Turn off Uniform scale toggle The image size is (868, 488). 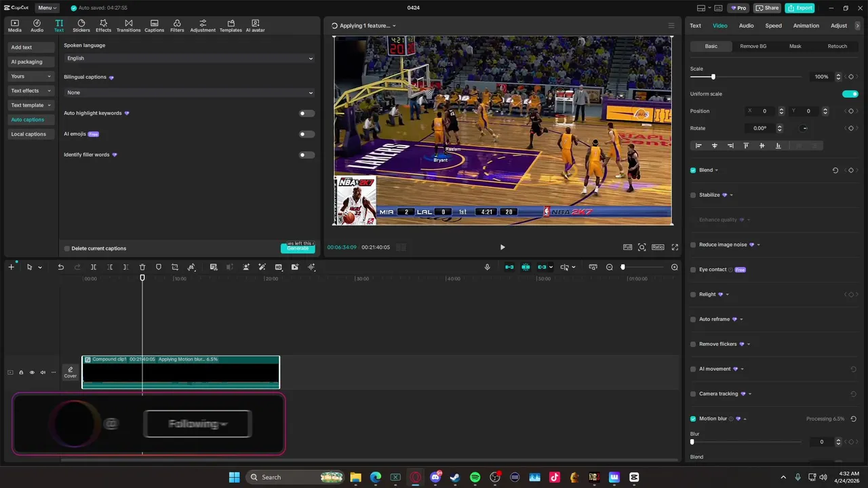click(850, 94)
